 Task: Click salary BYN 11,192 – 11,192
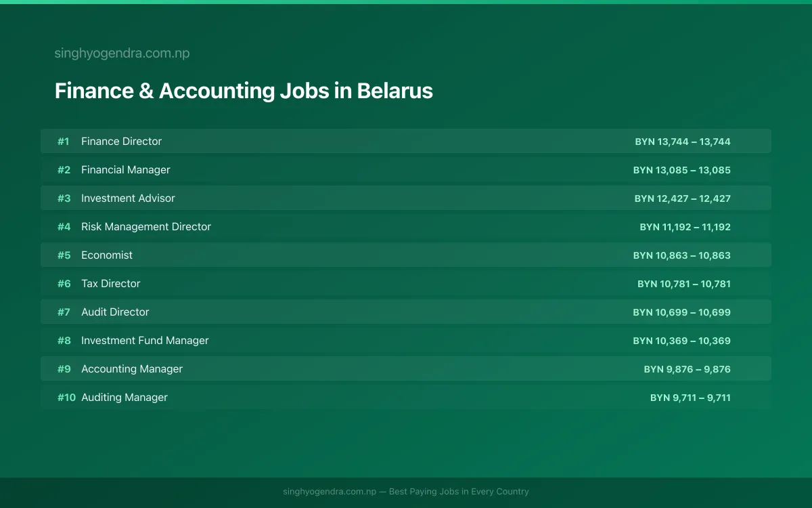coord(685,227)
